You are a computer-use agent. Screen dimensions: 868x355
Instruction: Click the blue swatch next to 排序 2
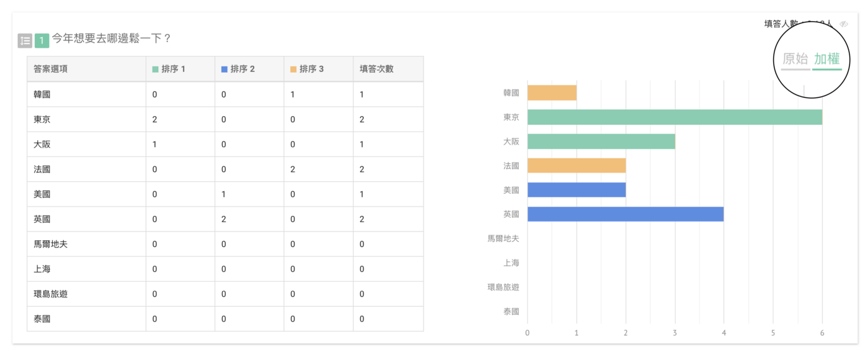coord(224,69)
